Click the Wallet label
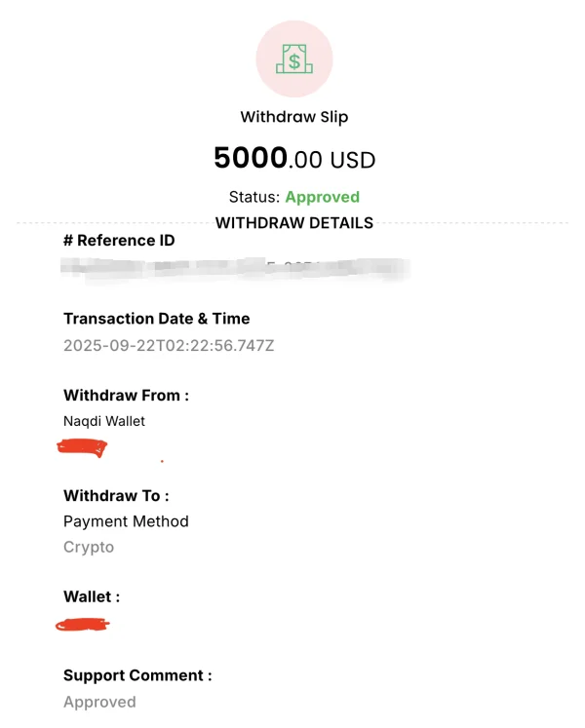 point(92,596)
